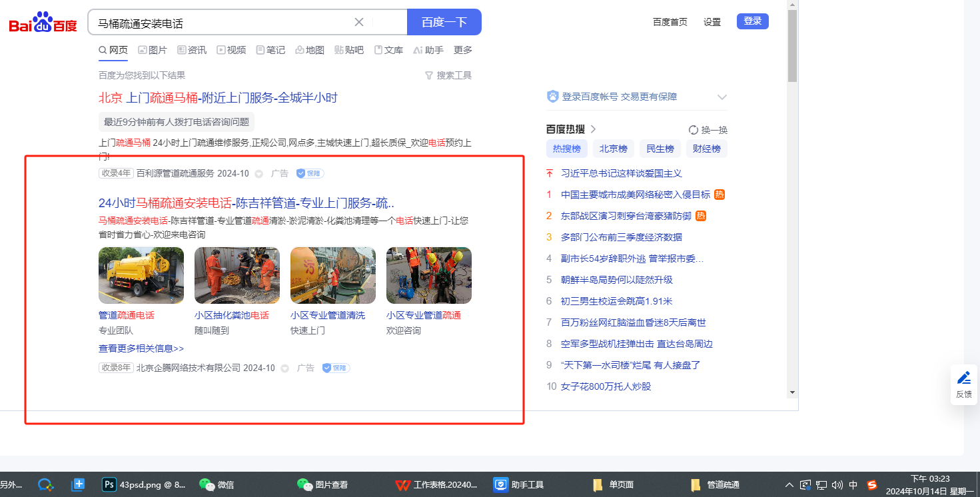Click the yellow truck 管道疏通电话 thumbnail
The width and height of the screenshot is (980, 497).
click(141, 276)
